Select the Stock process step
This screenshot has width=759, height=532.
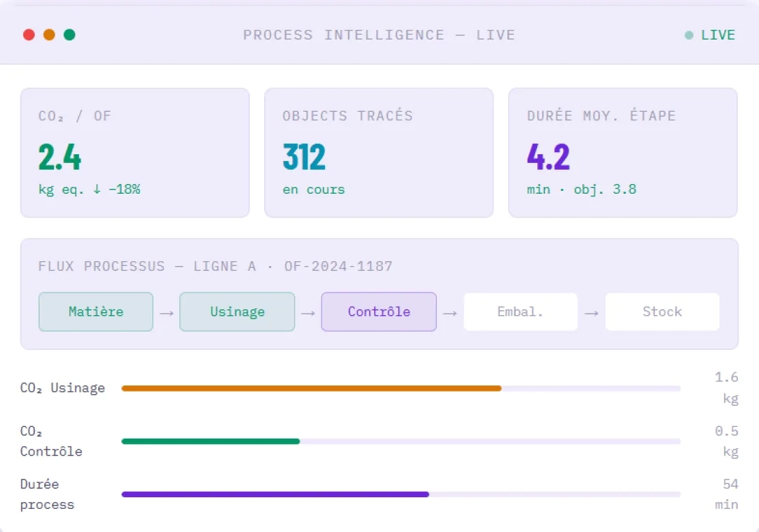662,312
